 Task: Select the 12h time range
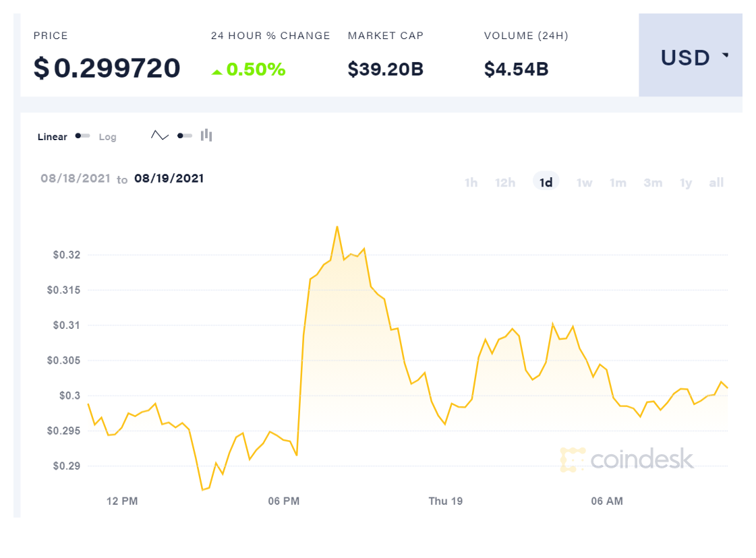505,183
